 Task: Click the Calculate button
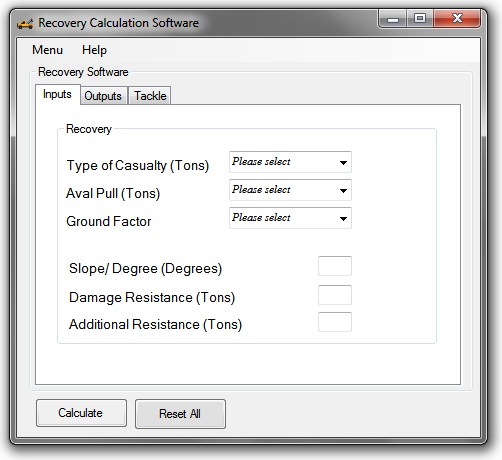(81, 413)
